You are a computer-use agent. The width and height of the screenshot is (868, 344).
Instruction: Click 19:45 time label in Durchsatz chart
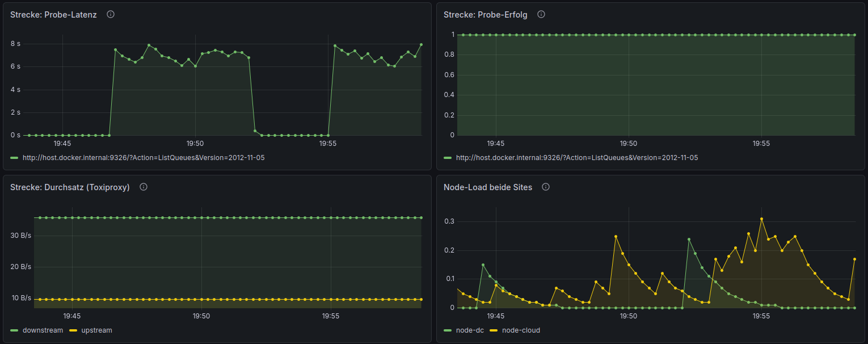pyautogui.click(x=72, y=316)
